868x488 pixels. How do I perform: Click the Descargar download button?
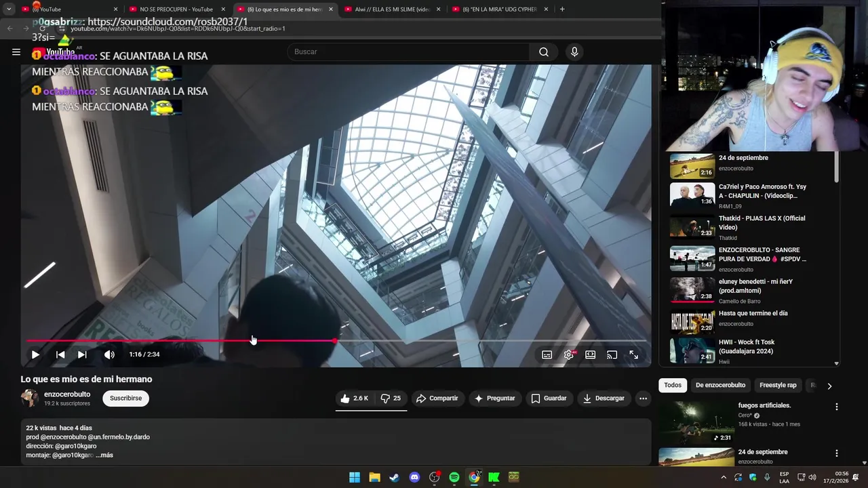coord(604,399)
